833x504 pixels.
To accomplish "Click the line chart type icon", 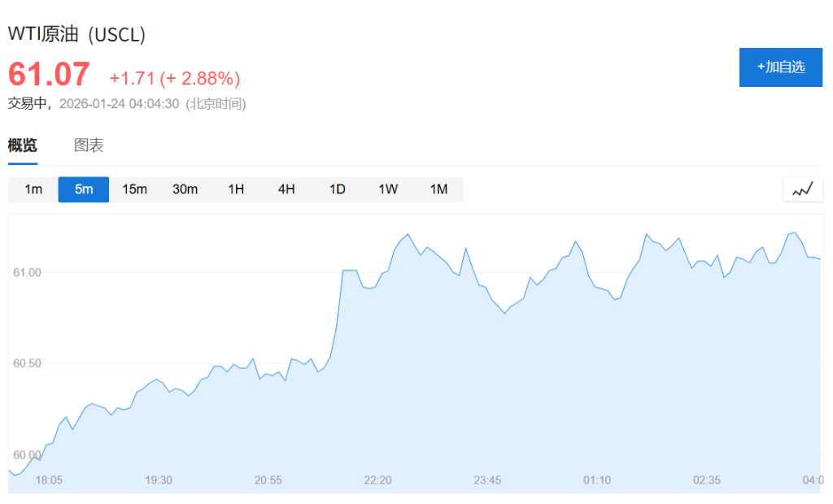I will [803, 189].
